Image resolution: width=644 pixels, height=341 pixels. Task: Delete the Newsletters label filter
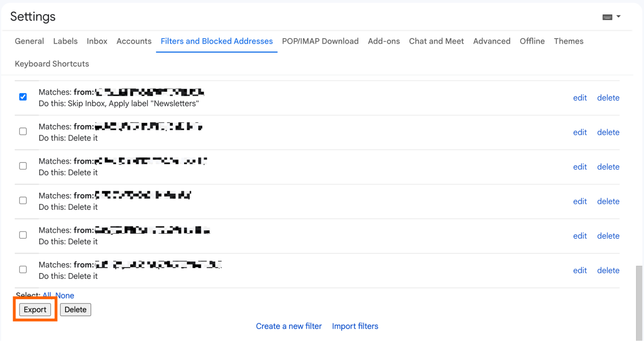(608, 98)
